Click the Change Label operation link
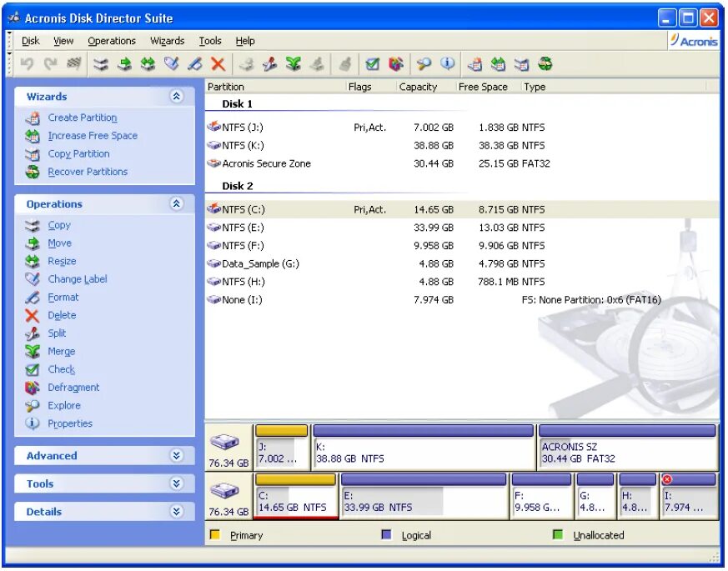Screen dimensions: 728x571 78,279
